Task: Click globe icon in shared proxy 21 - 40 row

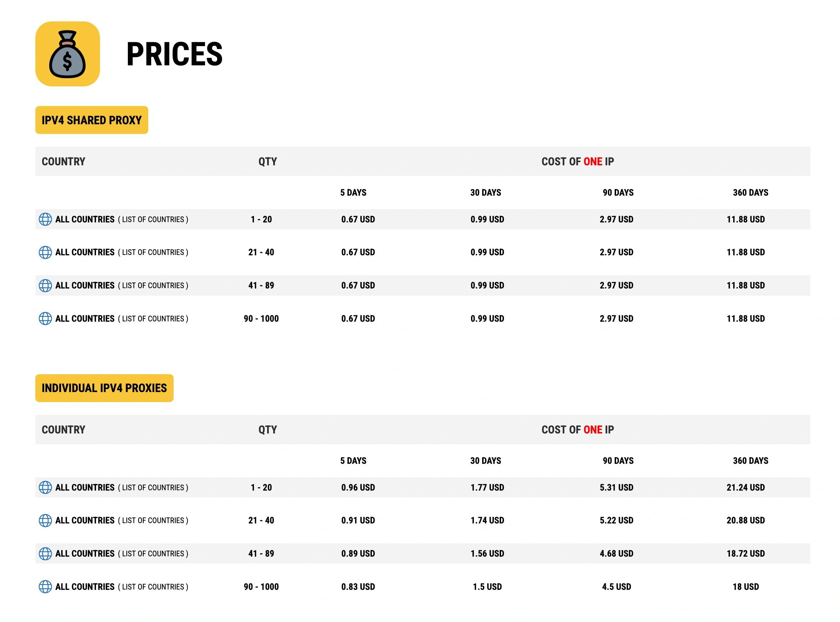Action: (x=45, y=252)
